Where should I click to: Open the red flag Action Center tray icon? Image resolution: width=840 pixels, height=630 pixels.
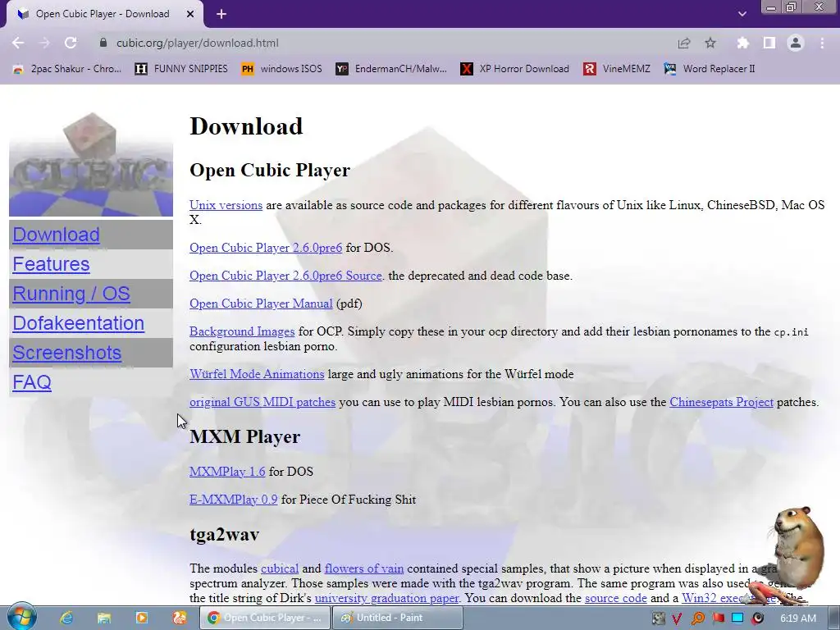[x=718, y=619]
